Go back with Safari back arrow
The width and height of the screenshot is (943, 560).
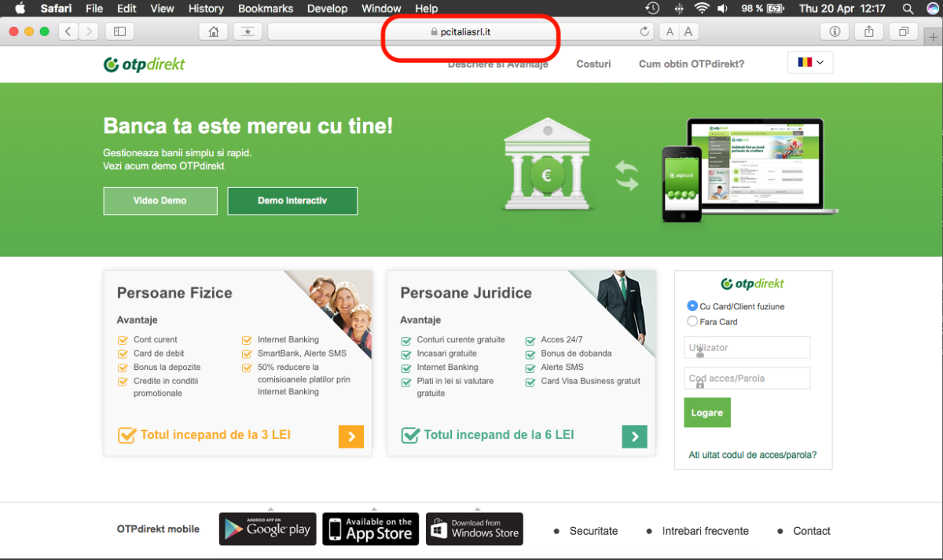[x=69, y=31]
